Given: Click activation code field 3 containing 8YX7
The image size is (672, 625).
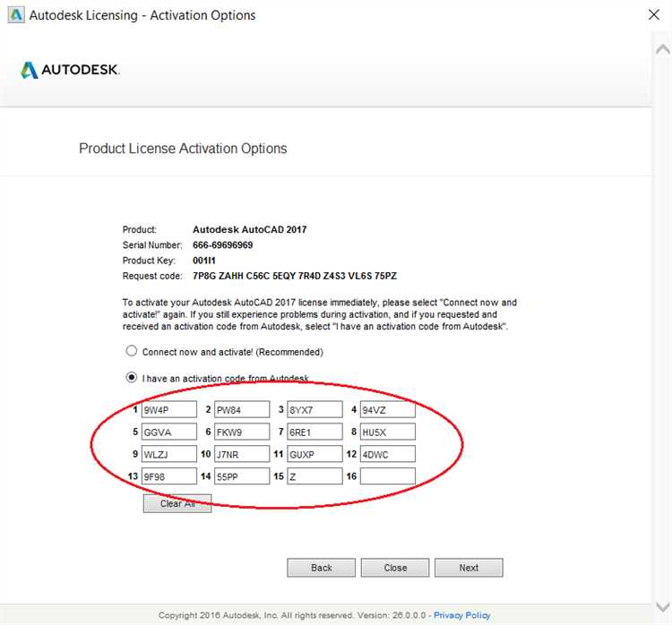Looking at the screenshot, I should (315, 409).
